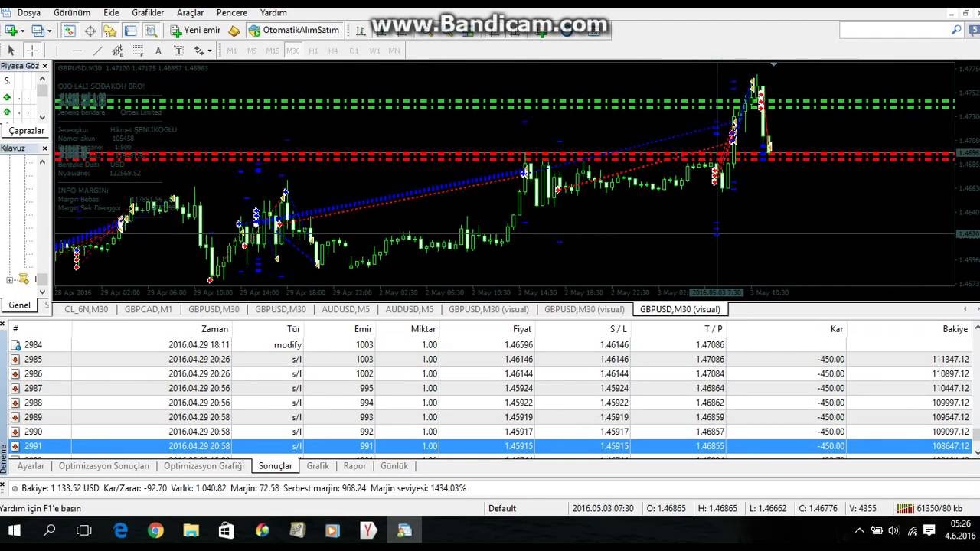
Task: Open the new chart toolbar icon
Action: [11, 31]
